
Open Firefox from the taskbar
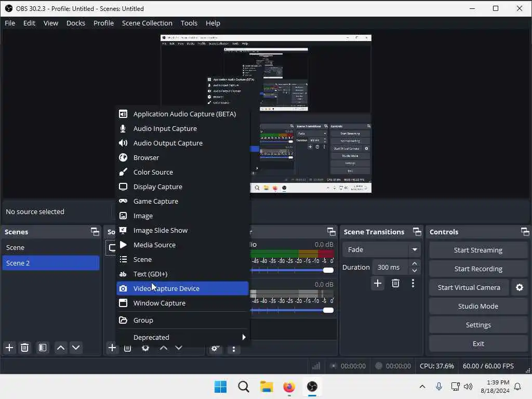coord(289,387)
